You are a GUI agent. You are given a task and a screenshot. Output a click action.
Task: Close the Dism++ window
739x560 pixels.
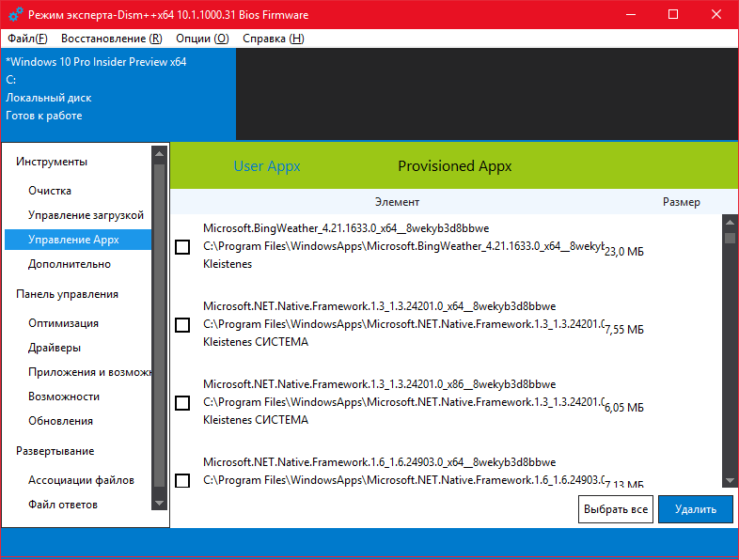click(715, 15)
